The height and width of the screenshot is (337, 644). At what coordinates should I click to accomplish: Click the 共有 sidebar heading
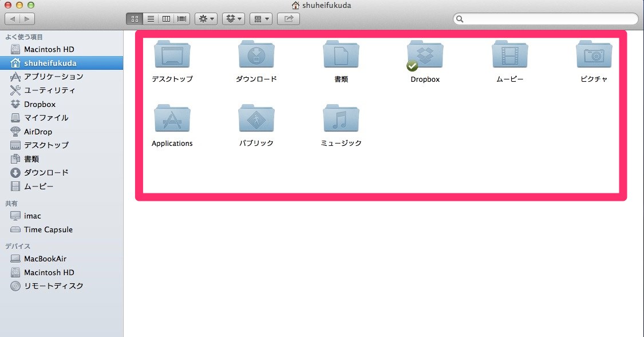pyautogui.click(x=11, y=204)
